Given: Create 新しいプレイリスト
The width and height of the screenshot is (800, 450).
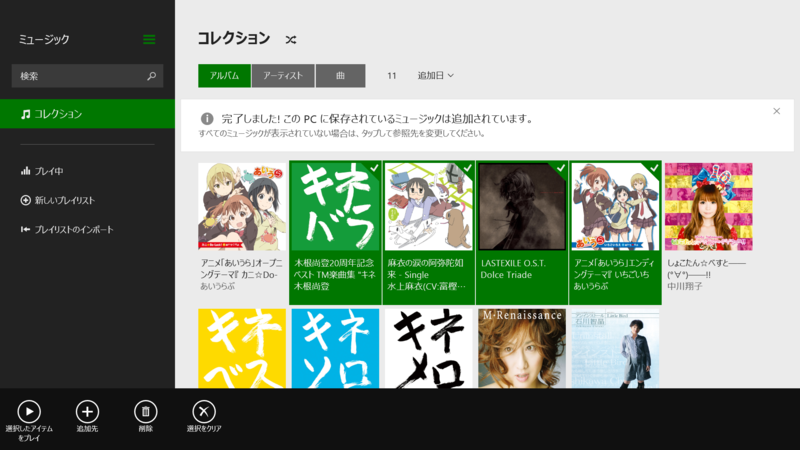Looking at the screenshot, I should tap(58, 201).
